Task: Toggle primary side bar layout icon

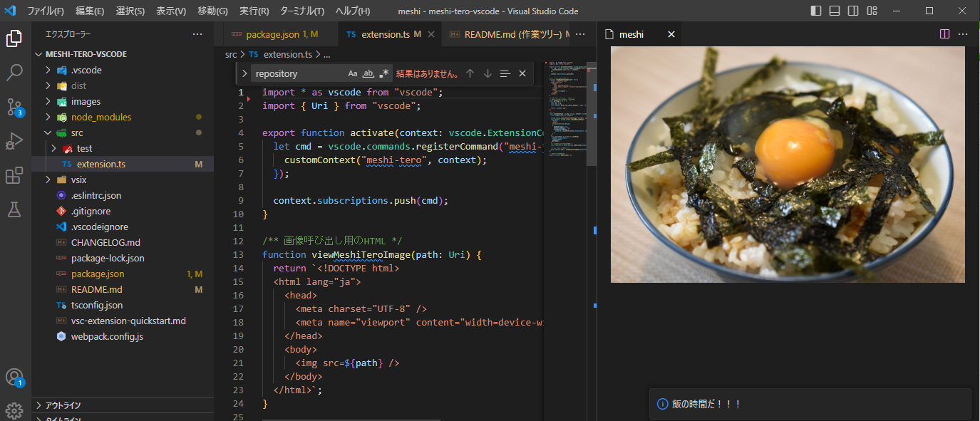Action: coord(817,11)
